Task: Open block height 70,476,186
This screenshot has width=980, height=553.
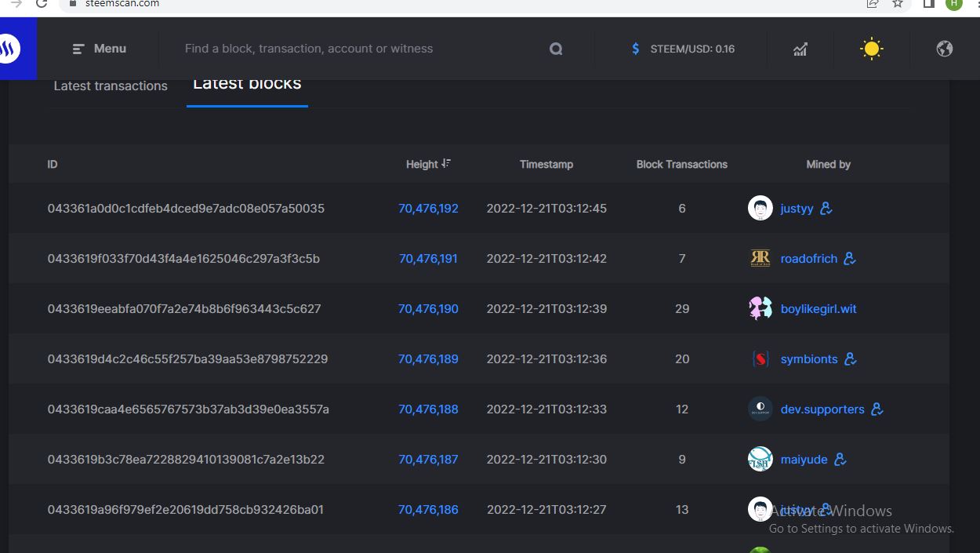Action: click(428, 510)
